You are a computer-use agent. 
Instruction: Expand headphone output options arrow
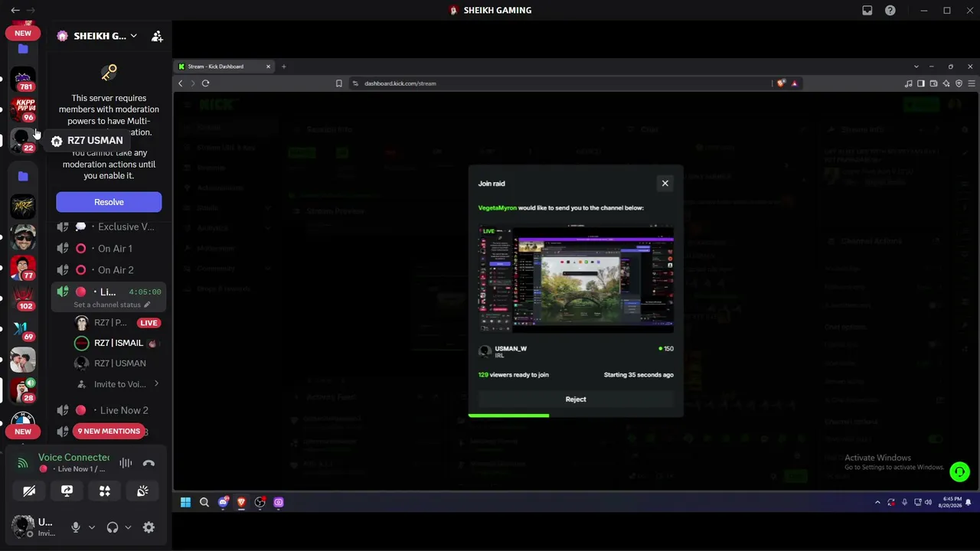pyautogui.click(x=128, y=527)
